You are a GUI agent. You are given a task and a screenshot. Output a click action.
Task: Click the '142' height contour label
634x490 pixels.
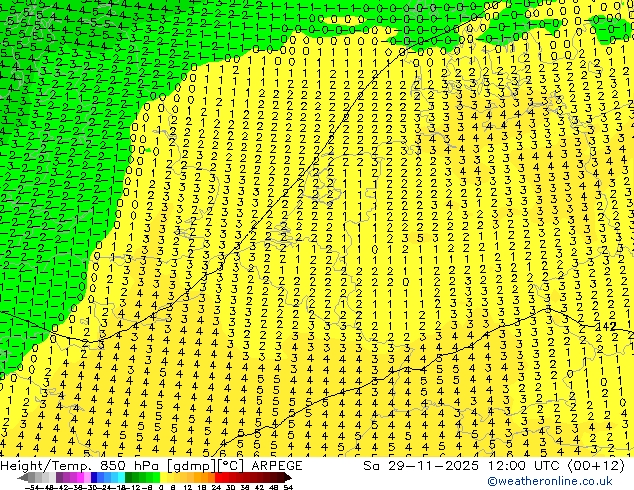[607, 326]
